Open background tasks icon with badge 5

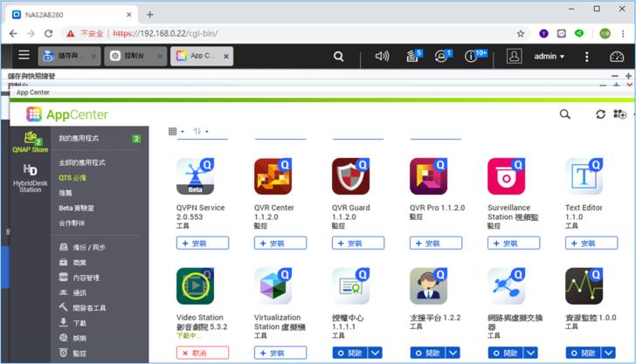point(414,56)
